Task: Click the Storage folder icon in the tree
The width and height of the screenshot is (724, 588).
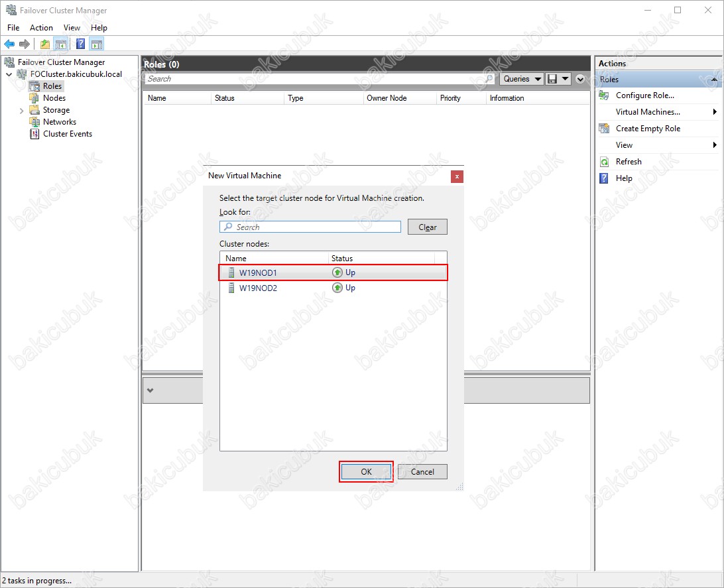Action: (34, 110)
